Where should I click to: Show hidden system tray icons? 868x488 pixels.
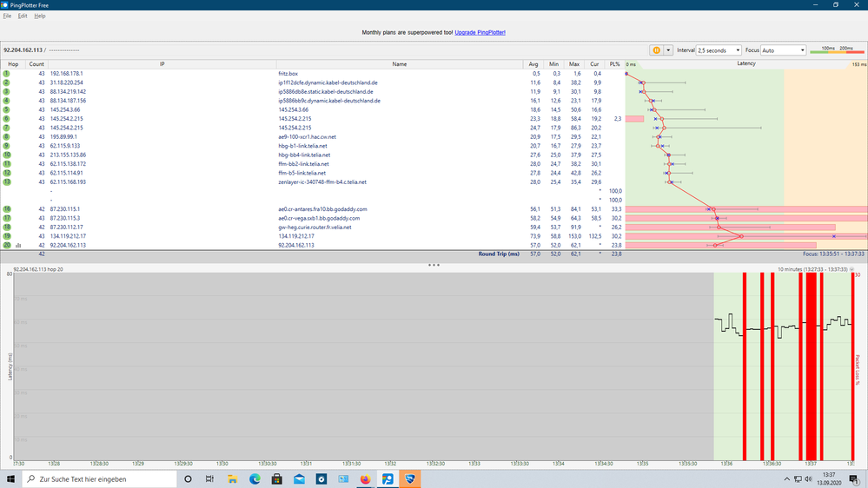[786, 479]
